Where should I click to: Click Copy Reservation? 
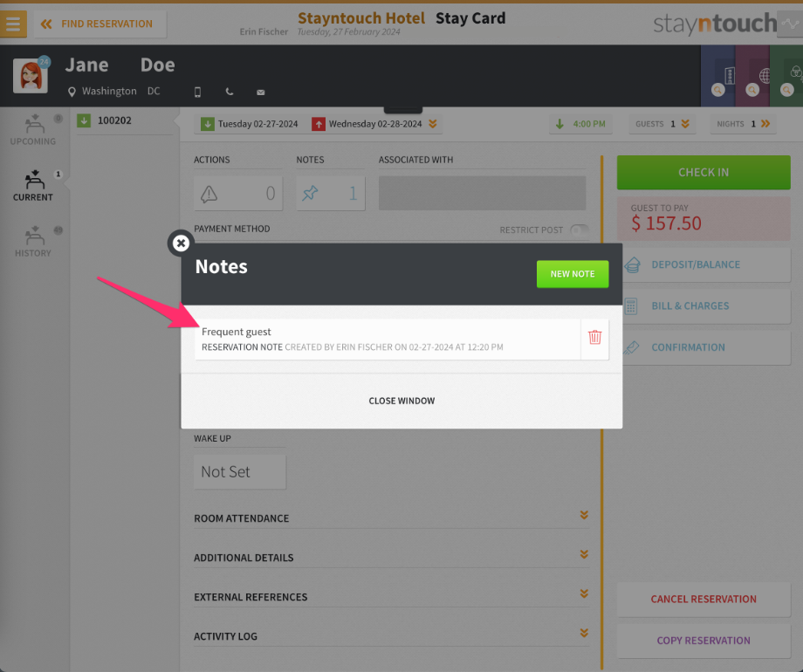click(x=703, y=641)
